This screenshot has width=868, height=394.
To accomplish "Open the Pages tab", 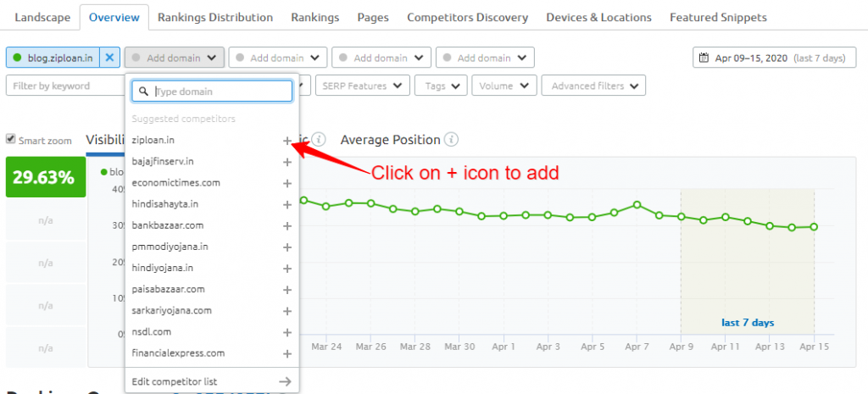I will pos(373,18).
